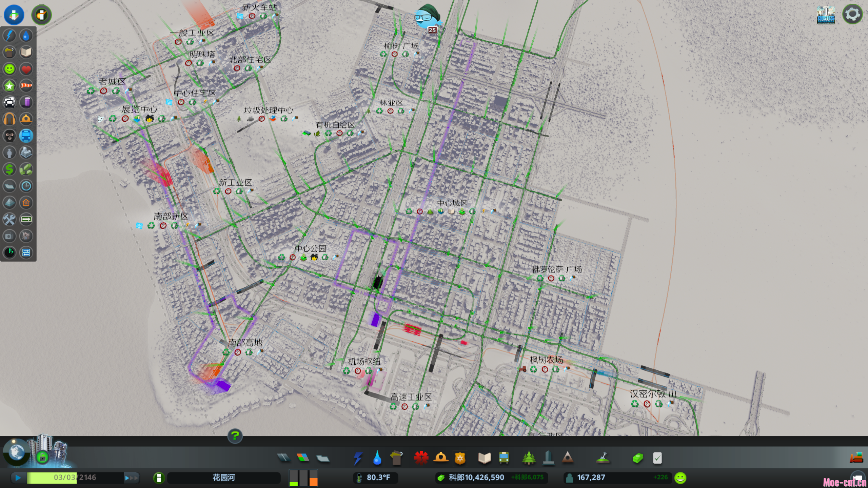
Task: Open the Monuments triangle menu
Action: (568, 458)
